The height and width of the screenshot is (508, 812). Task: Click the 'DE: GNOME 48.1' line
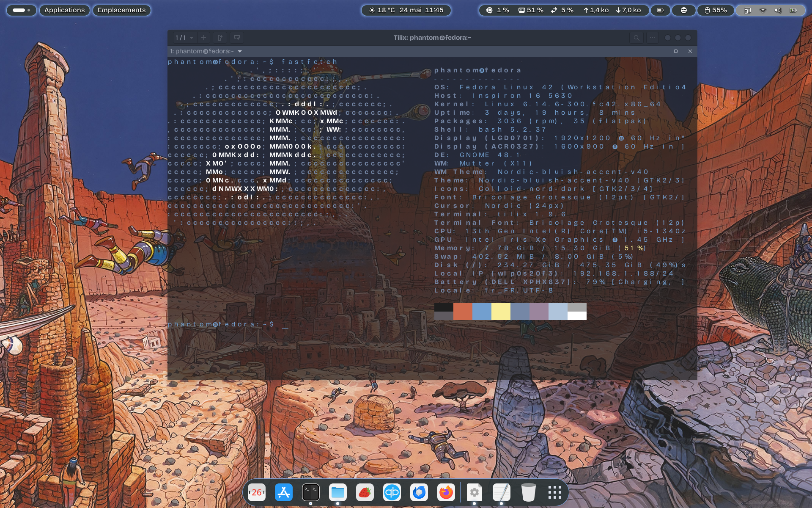click(x=477, y=155)
